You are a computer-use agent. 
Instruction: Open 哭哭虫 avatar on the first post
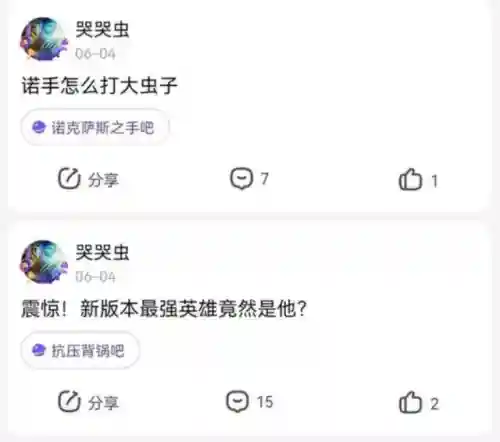(x=43, y=39)
